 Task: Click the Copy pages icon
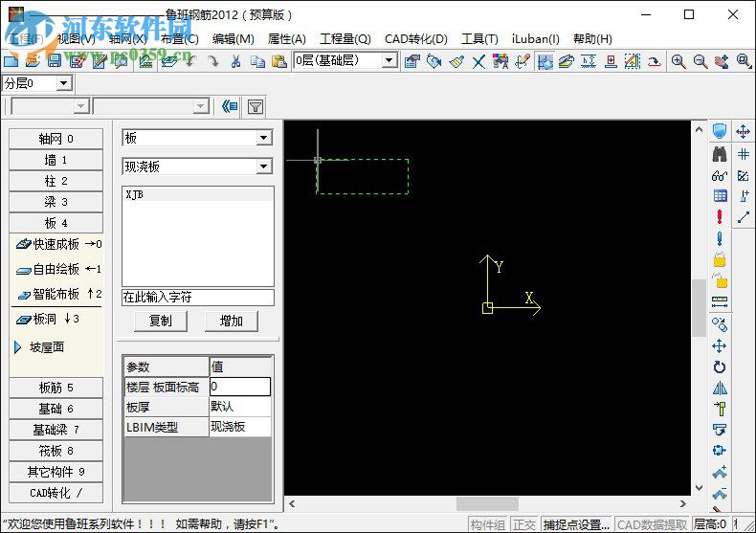point(257,61)
